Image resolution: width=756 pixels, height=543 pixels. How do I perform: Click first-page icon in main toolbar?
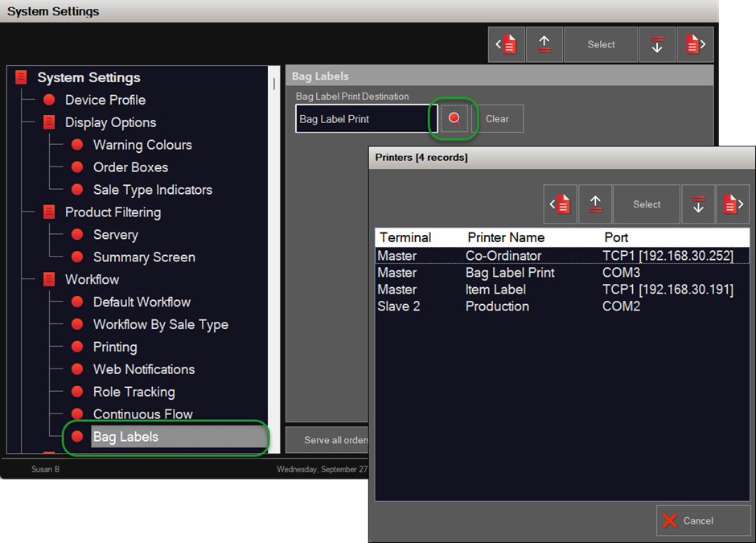(x=507, y=45)
